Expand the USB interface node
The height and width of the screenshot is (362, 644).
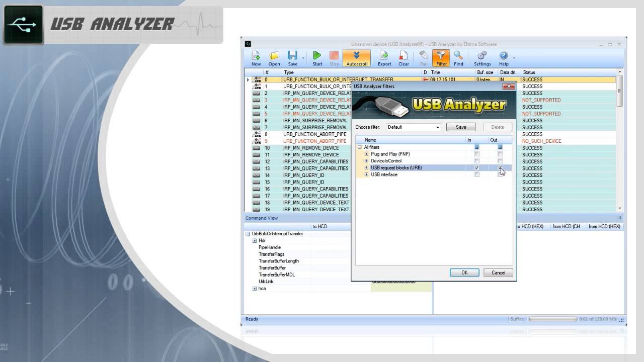[366, 174]
